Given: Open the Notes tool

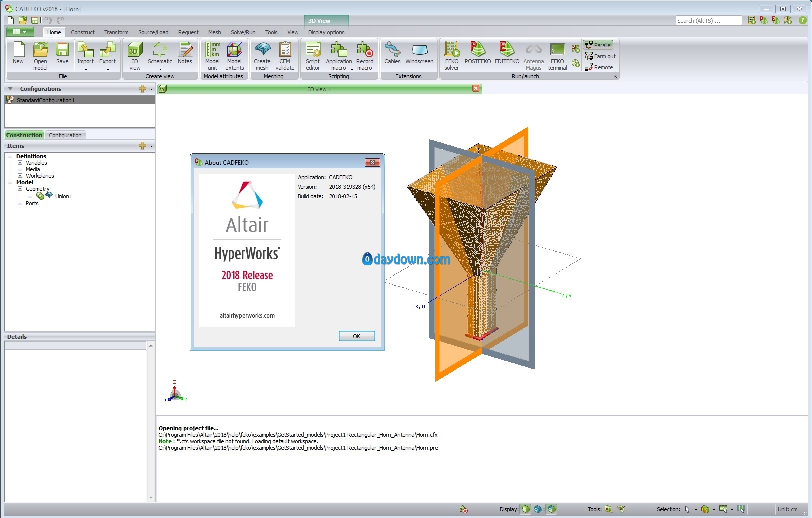Looking at the screenshot, I should click(185, 54).
